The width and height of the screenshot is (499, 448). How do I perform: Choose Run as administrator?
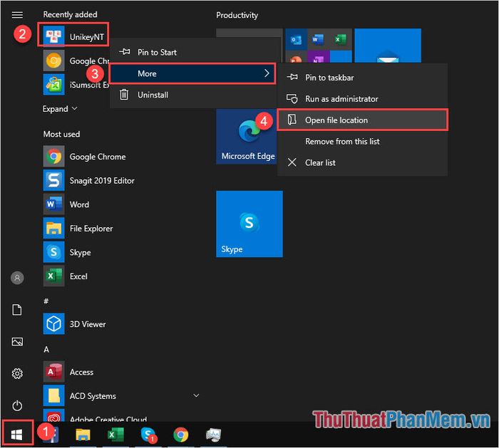341,99
